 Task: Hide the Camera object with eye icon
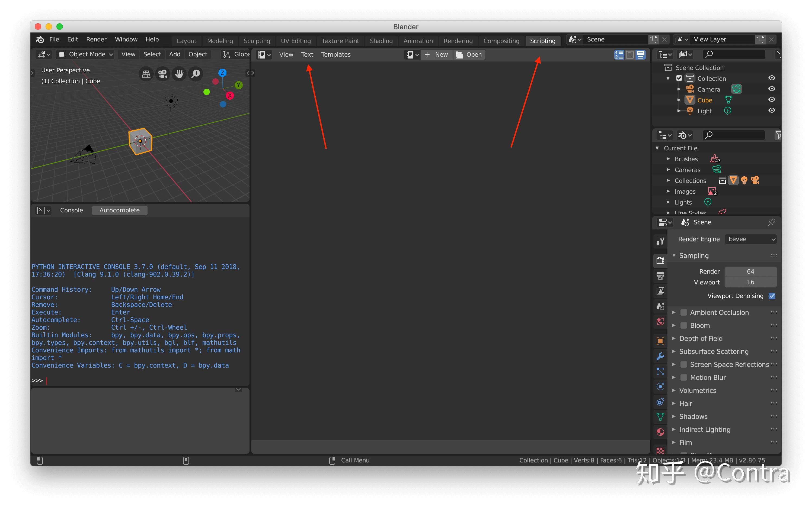coord(772,89)
